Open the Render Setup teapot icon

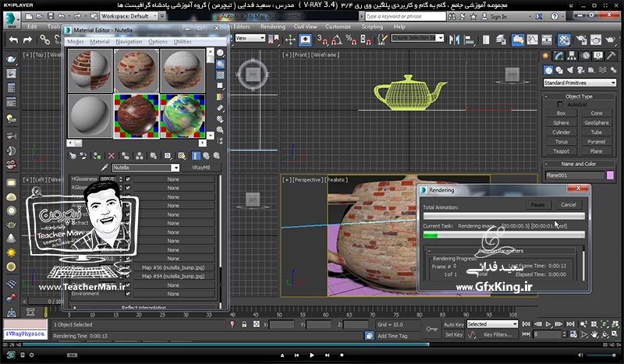(x=581, y=40)
